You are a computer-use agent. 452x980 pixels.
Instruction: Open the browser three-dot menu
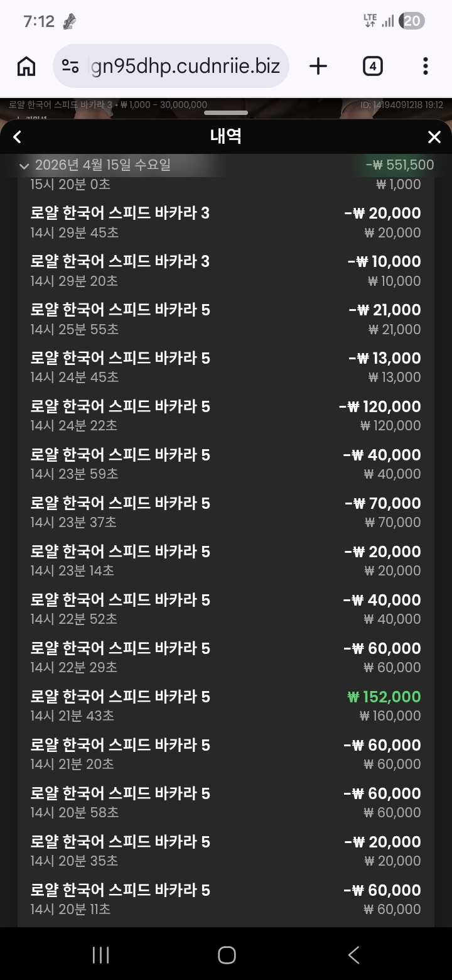click(425, 66)
